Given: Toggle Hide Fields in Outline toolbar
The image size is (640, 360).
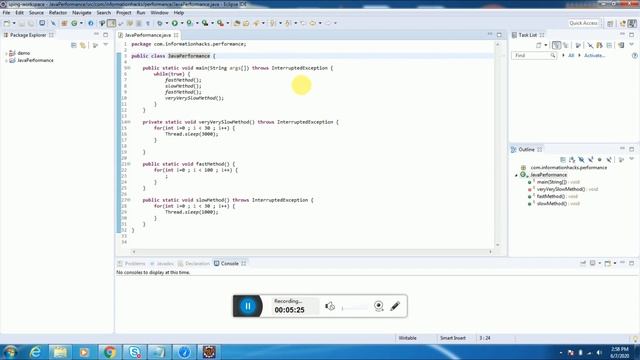Looking at the screenshot, I should click(x=581, y=160).
